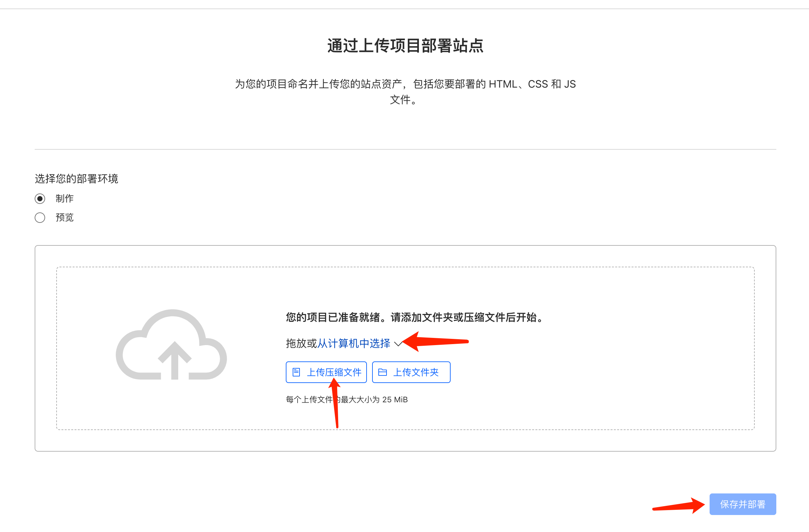Click the 选择您的部署环境 label
Viewport: 809px width, 532px height.
coord(77,179)
